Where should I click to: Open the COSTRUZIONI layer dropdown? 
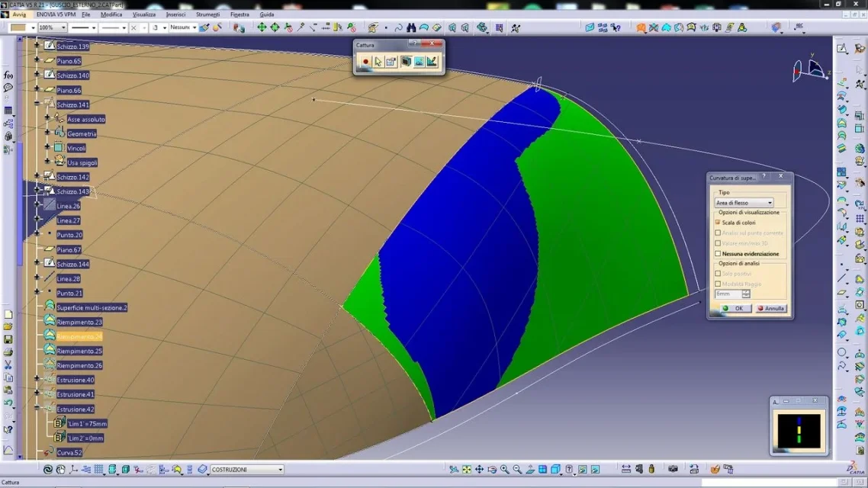click(247, 469)
